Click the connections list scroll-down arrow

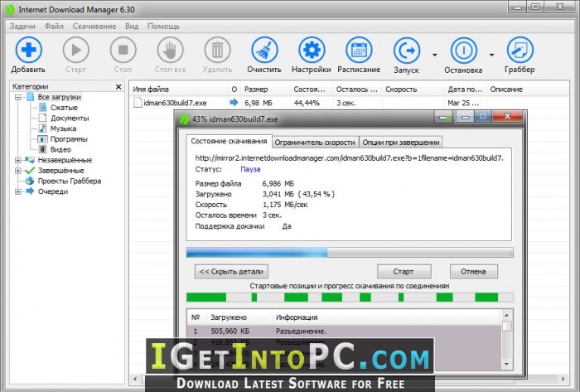[507, 365]
